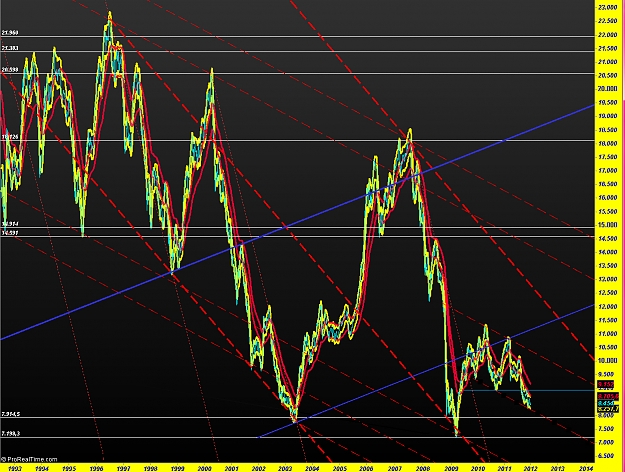This screenshot has height=472, width=625.
Task: Click the 1997 year label
Action: [x=123, y=468]
